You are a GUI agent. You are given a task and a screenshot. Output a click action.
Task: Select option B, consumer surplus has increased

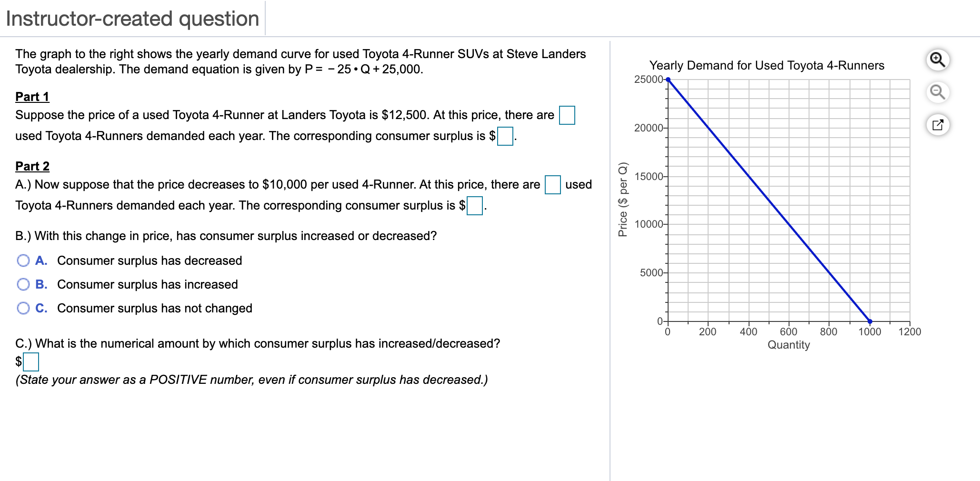[x=23, y=284]
